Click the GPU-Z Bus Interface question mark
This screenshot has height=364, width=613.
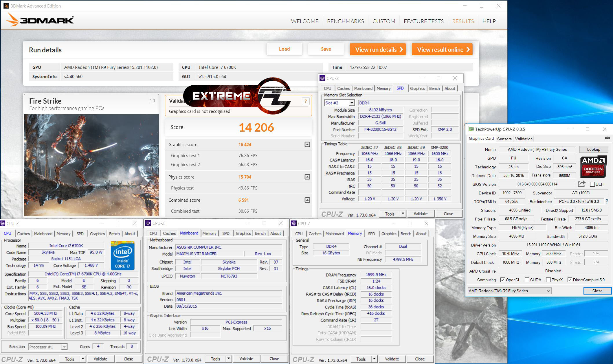(607, 201)
